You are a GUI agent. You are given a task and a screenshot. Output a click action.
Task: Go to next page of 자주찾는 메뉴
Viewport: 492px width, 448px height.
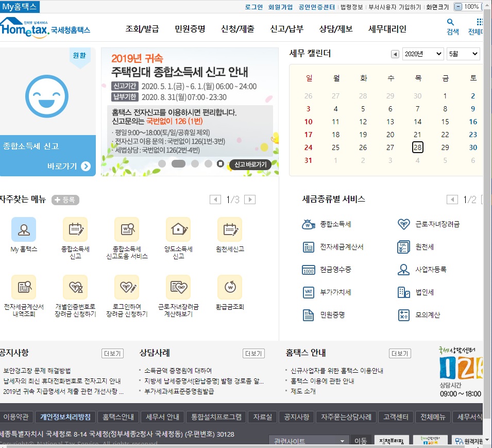250,200
